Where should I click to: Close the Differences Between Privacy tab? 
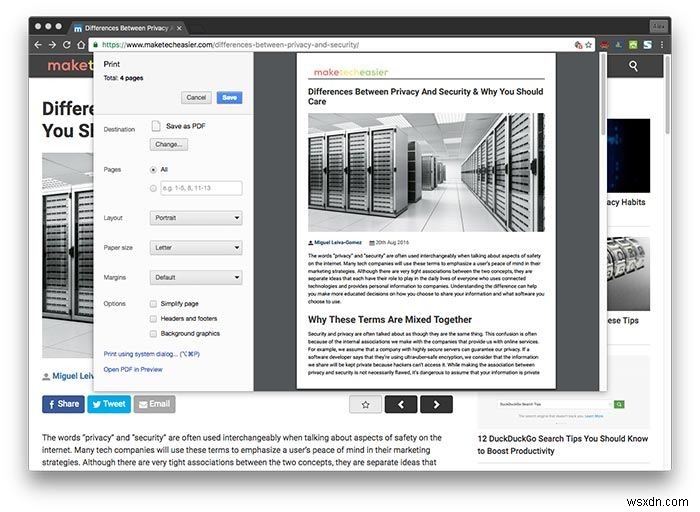click(x=179, y=28)
